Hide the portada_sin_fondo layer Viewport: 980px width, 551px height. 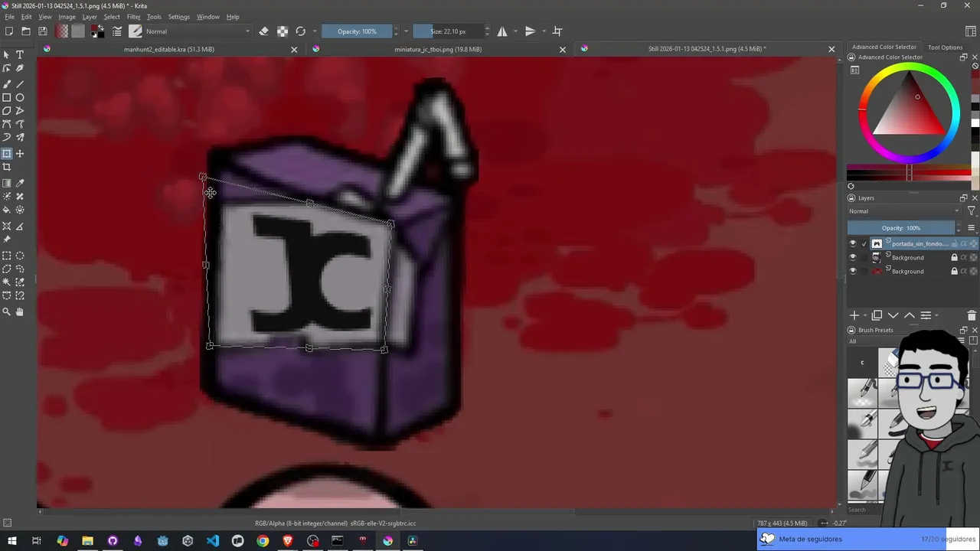[853, 243]
